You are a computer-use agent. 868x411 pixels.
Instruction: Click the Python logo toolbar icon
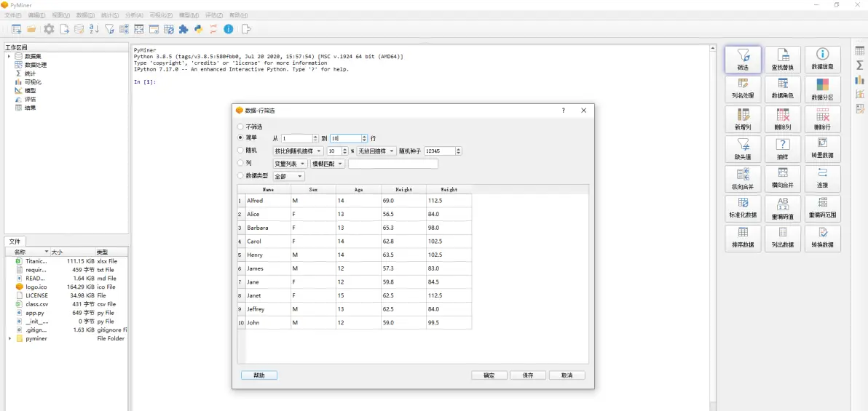[198, 29]
